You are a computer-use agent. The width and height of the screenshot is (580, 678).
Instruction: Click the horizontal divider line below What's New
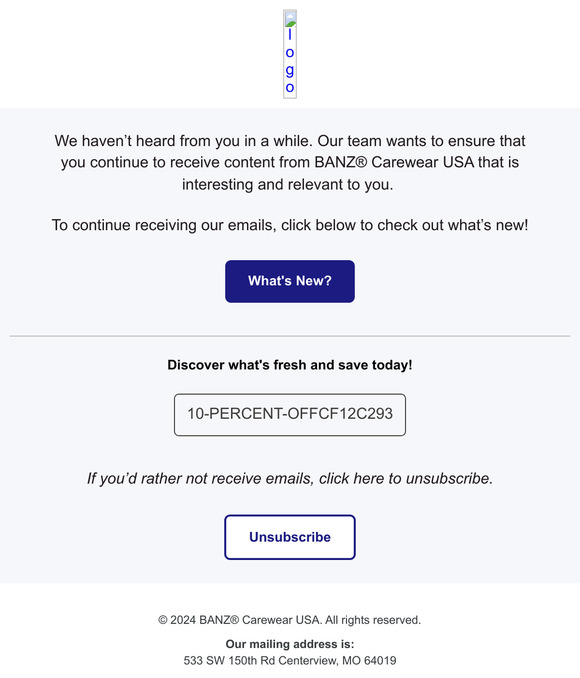(x=290, y=336)
